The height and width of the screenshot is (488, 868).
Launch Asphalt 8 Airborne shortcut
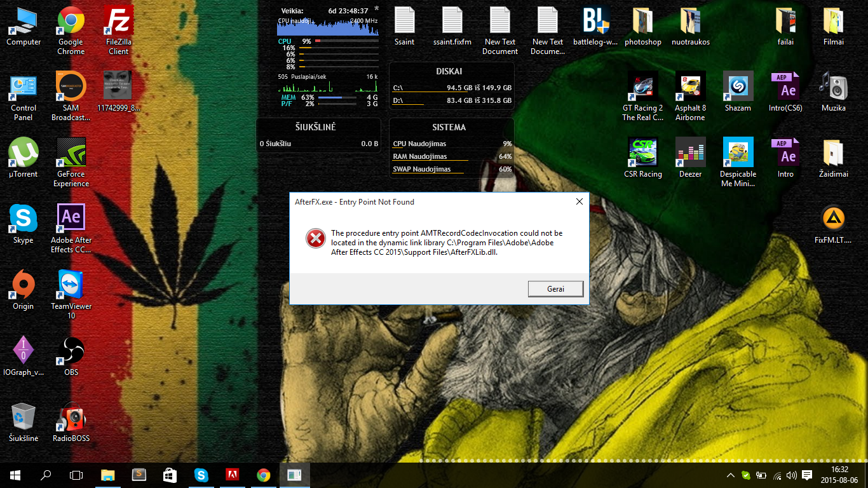coord(691,97)
